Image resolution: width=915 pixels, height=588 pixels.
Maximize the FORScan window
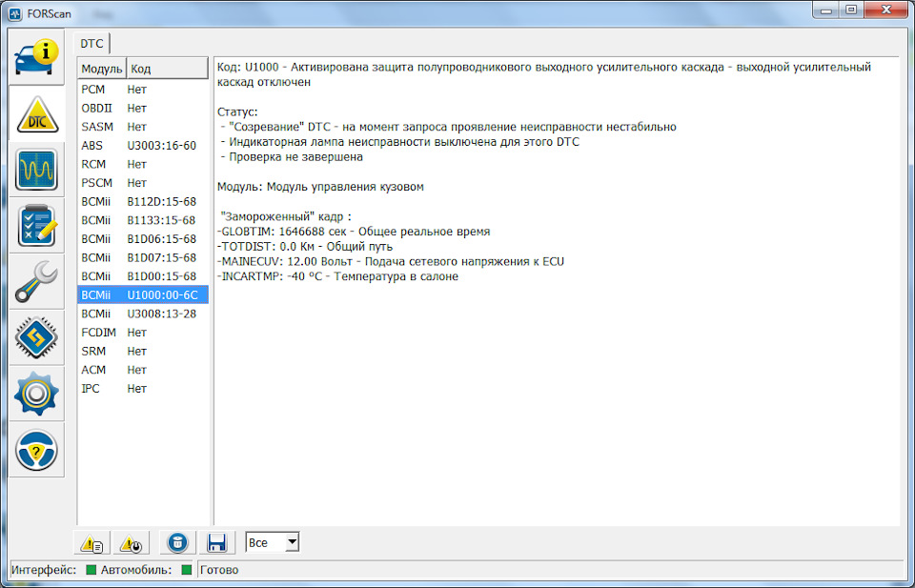(x=851, y=10)
